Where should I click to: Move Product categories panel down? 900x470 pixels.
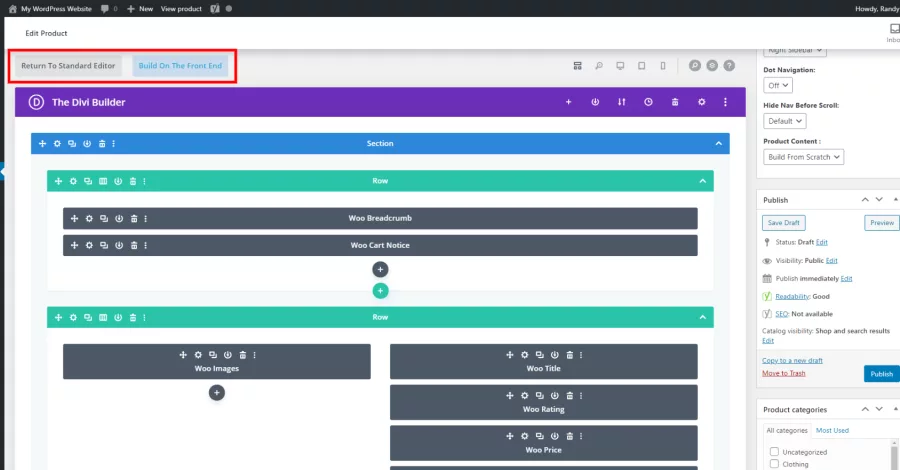(x=879, y=409)
